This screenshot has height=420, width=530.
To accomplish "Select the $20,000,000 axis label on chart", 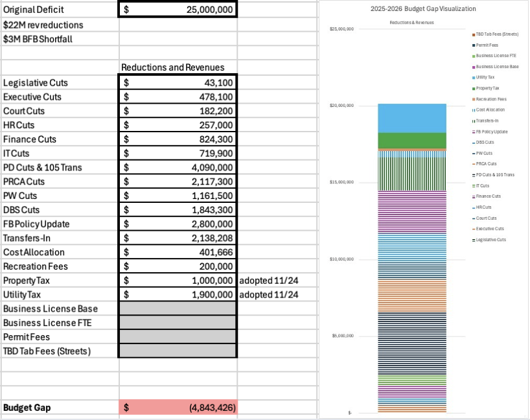I will tap(341, 106).
